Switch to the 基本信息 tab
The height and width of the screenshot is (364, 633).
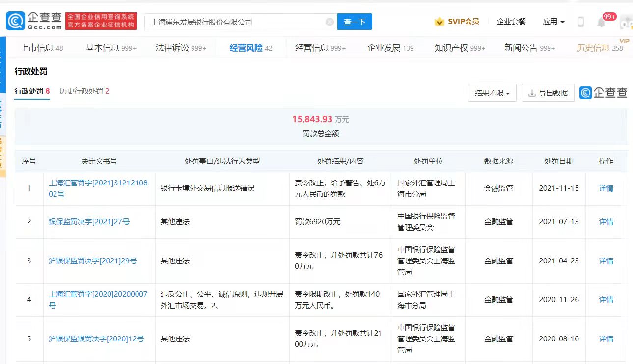[111, 48]
